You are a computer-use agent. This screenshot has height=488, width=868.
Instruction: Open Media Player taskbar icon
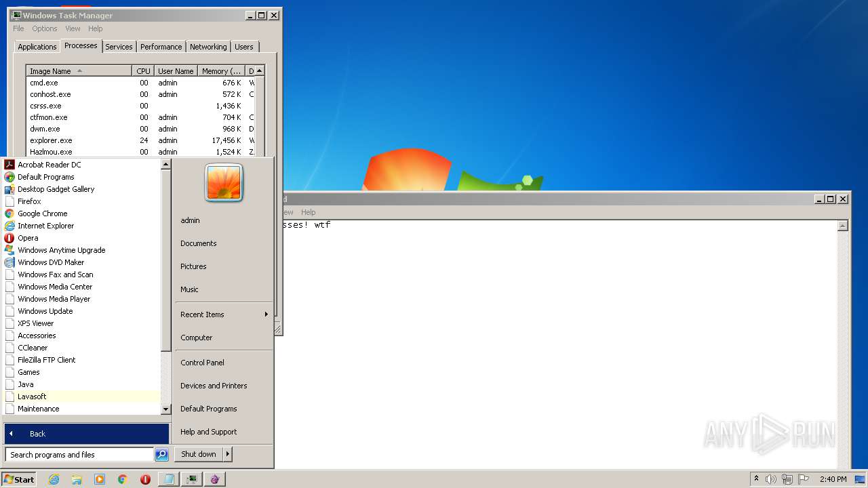point(100,479)
